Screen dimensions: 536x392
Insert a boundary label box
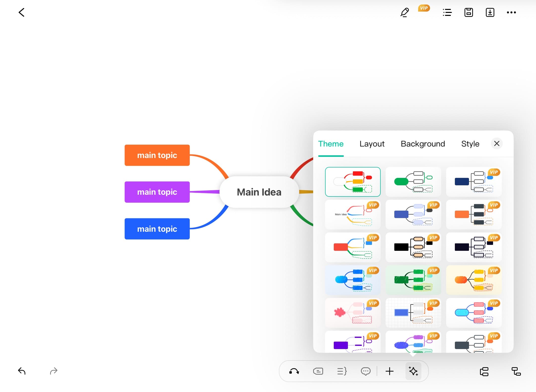coord(318,371)
